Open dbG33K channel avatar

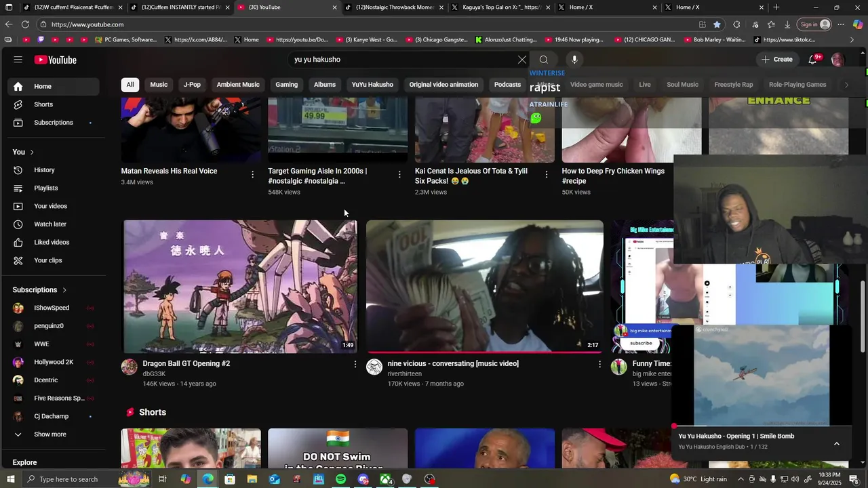(129, 367)
